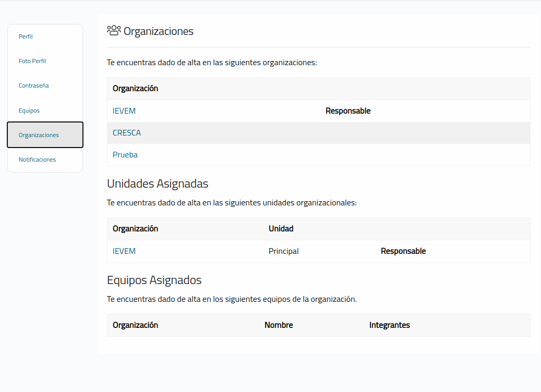541x392 pixels.
Task: Open IEVEM link in the organizations table
Action: [124, 111]
